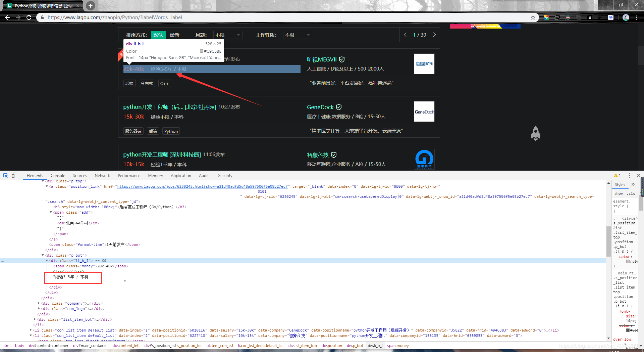This screenshot has width=644, height=352.
Task: Bookmark this page with the star icon
Action: 533,17
